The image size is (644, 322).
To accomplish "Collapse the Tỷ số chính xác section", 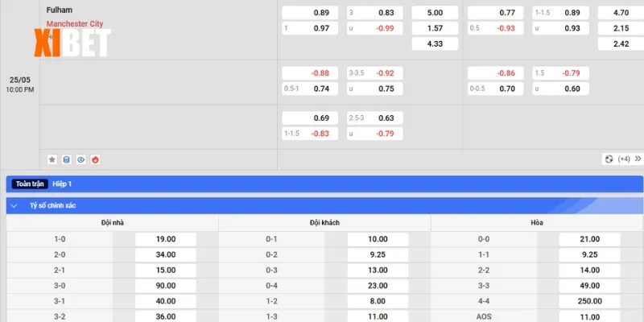I will (x=14, y=206).
